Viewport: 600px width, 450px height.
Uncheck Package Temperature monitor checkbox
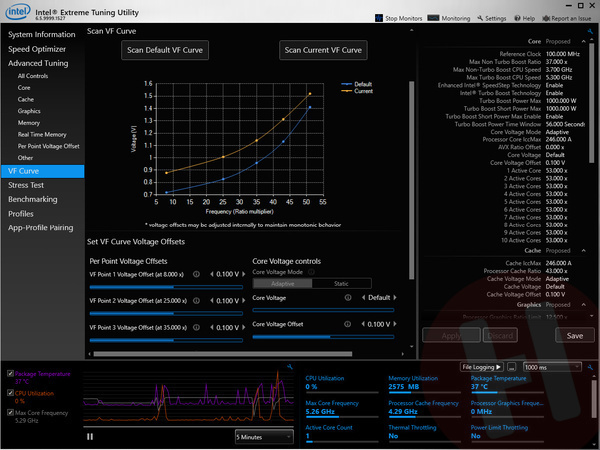pyautogui.click(x=11, y=373)
